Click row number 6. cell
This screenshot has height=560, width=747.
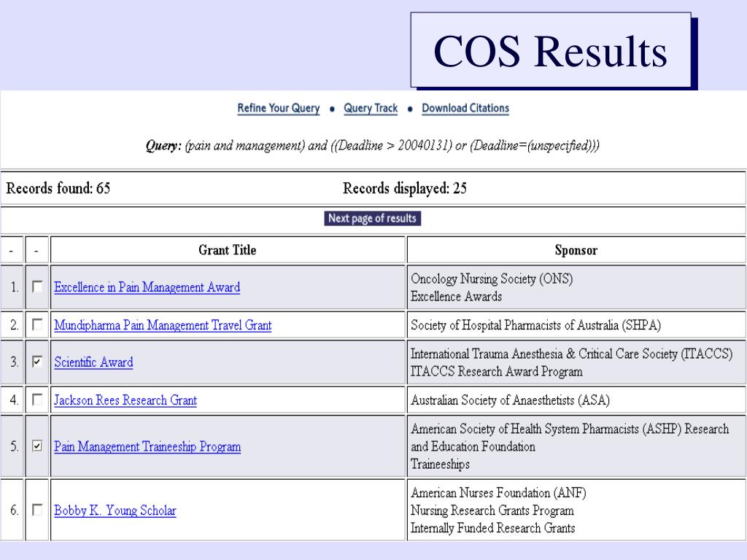[12, 510]
